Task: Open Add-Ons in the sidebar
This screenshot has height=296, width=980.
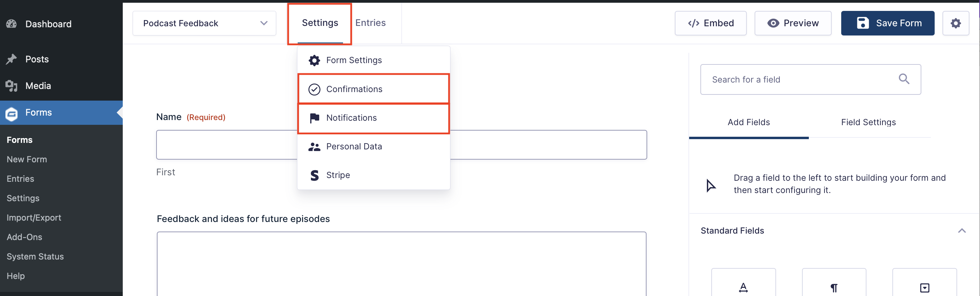Action: (24, 237)
